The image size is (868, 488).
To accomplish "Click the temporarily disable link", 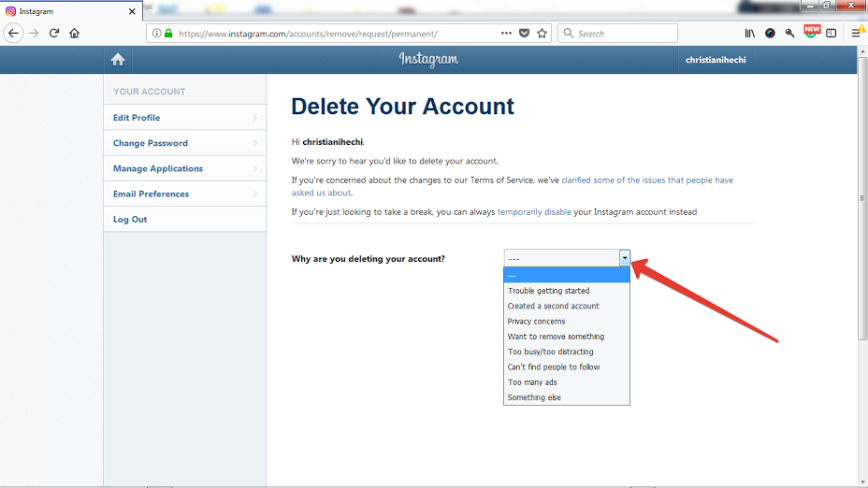I will coord(534,212).
